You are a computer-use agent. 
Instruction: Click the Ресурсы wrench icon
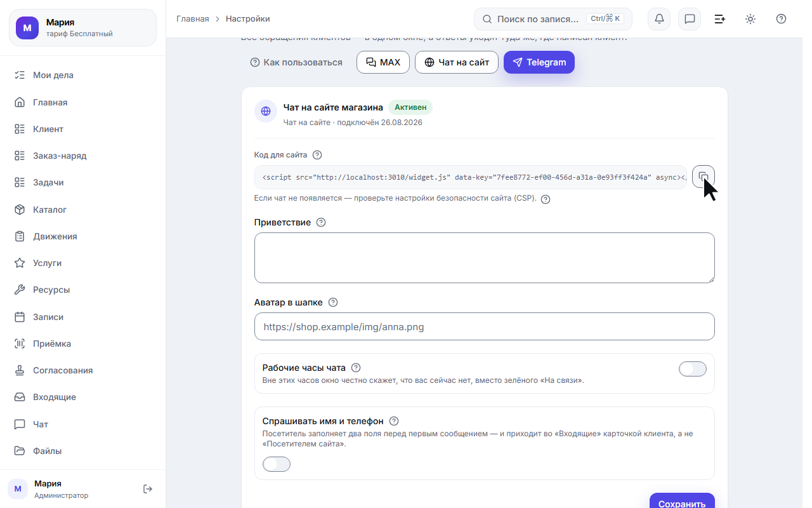[x=20, y=290]
